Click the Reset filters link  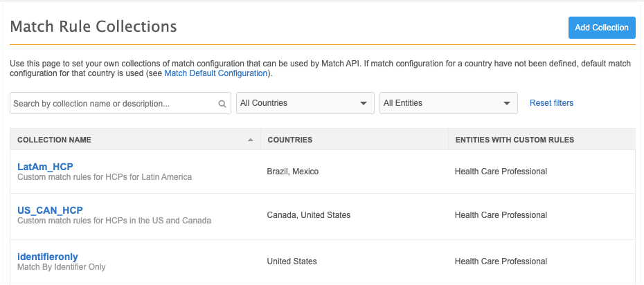pos(551,103)
